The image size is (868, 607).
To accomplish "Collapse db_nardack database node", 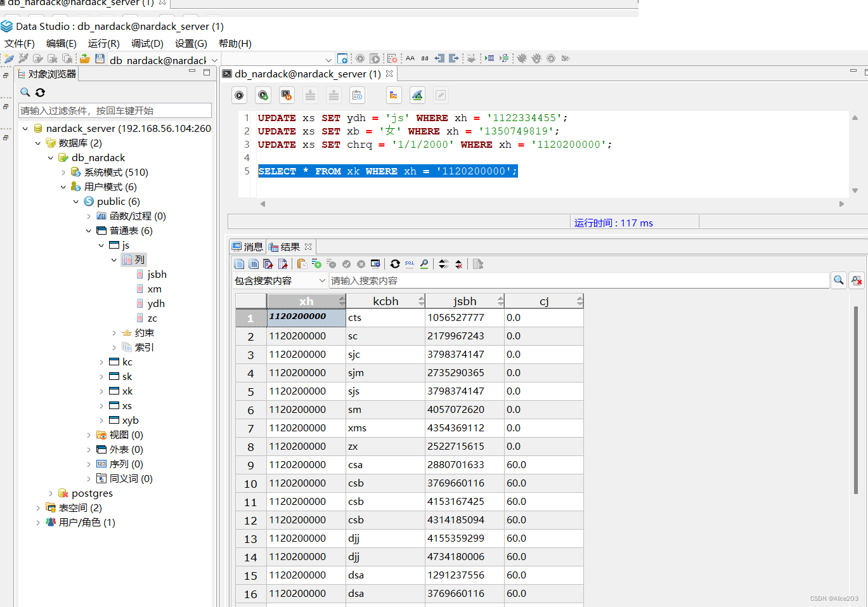I will (x=51, y=158).
